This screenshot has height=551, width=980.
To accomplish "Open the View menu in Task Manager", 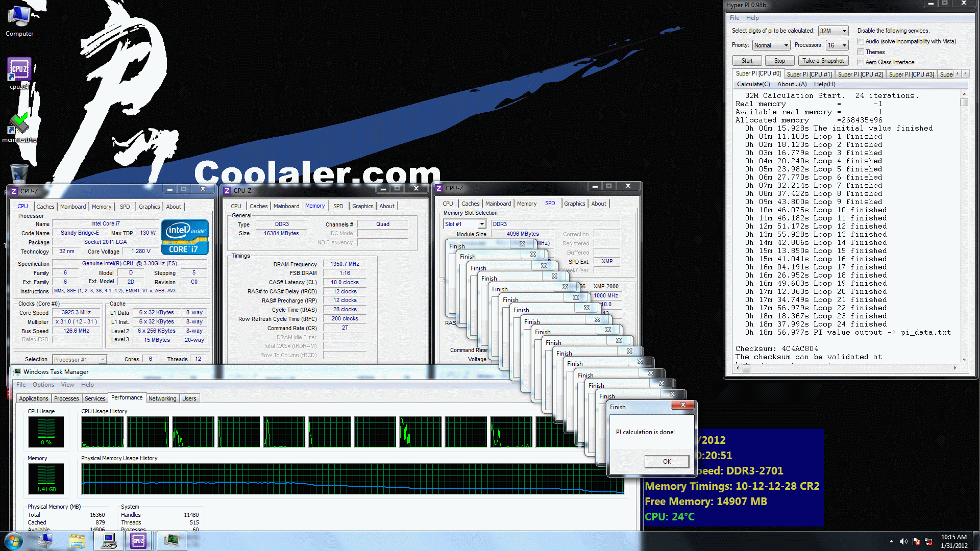I will (67, 385).
